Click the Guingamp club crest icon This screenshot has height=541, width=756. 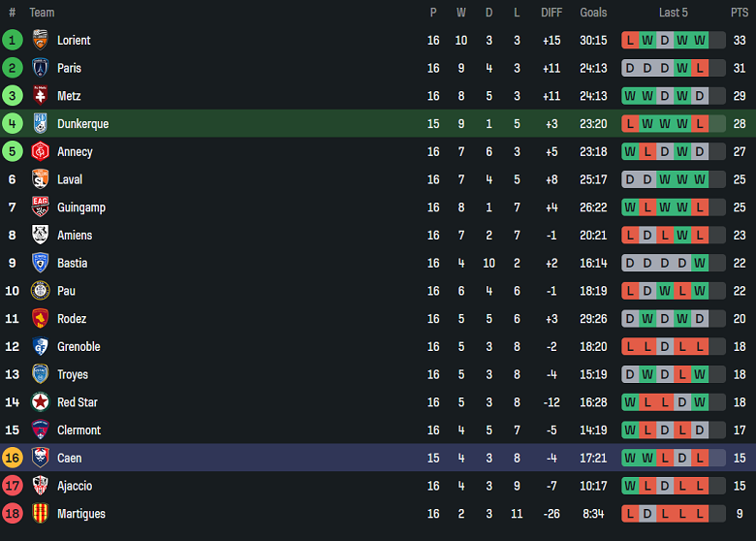[41, 207]
